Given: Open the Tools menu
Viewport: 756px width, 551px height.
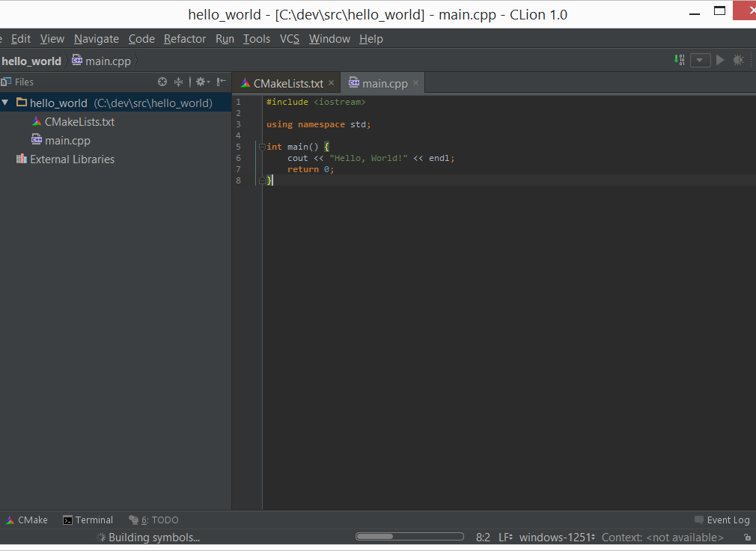Looking at the screenshot, I should 257,39.
